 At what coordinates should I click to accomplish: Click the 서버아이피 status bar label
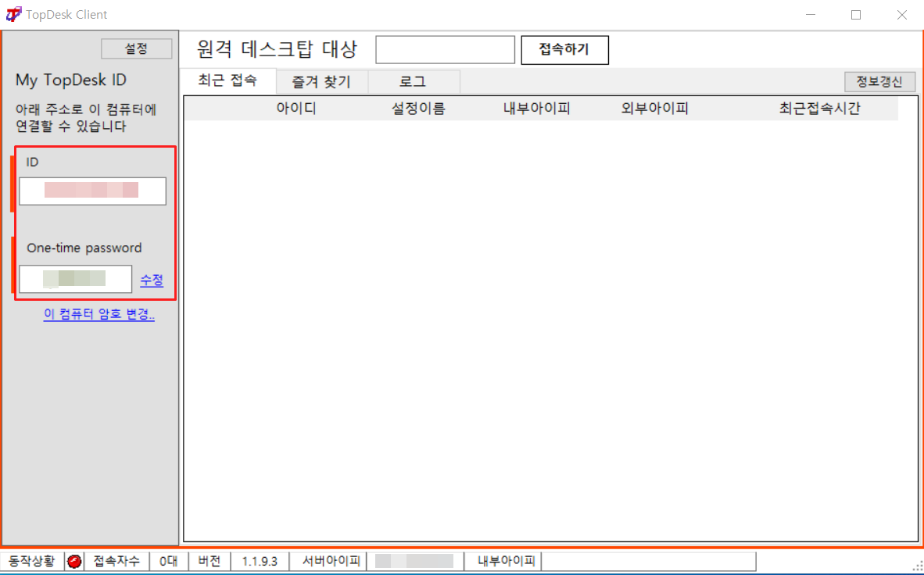331,561
